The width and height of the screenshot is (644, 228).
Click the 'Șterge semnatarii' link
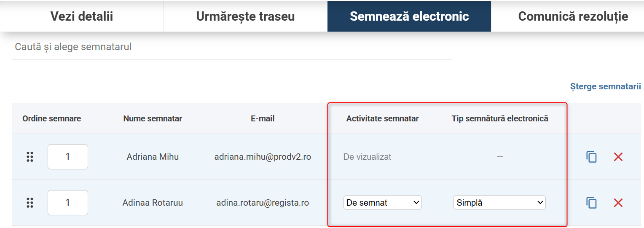point(605,86)
